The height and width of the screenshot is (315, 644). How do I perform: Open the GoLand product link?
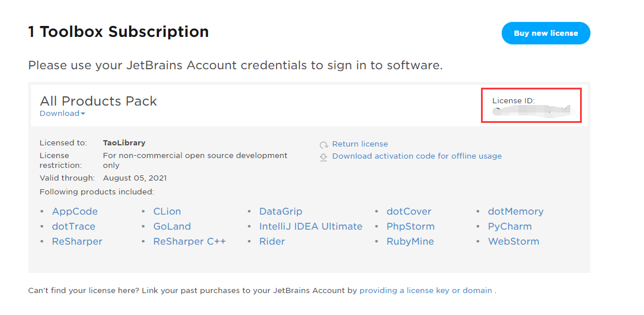click(172, 227)
